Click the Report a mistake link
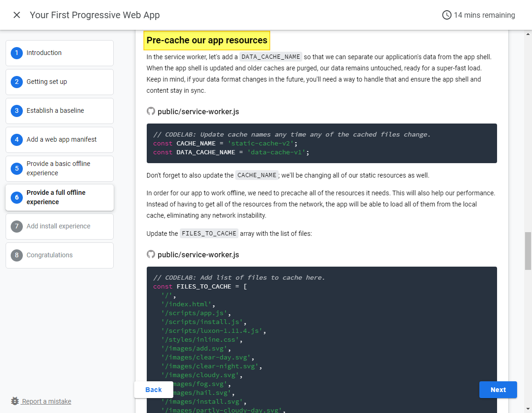Viewport: 532px width, 413px height. click(x=47, y=401)
